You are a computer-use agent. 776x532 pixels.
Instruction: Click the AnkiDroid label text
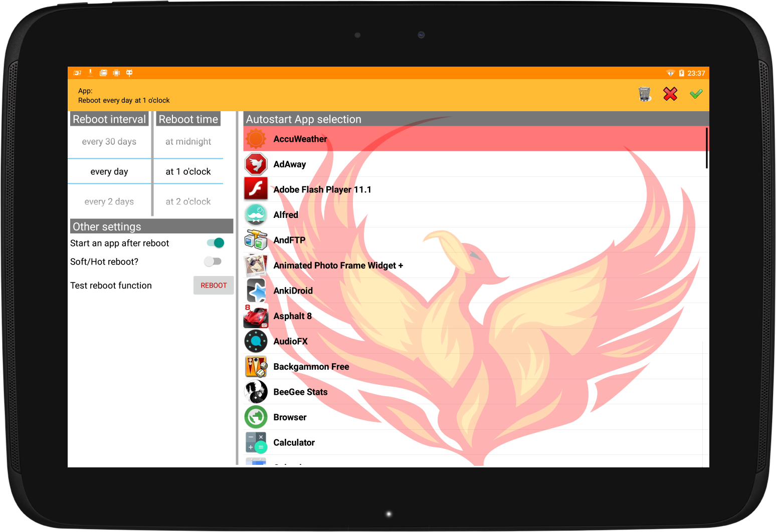[x=293, y=291]
